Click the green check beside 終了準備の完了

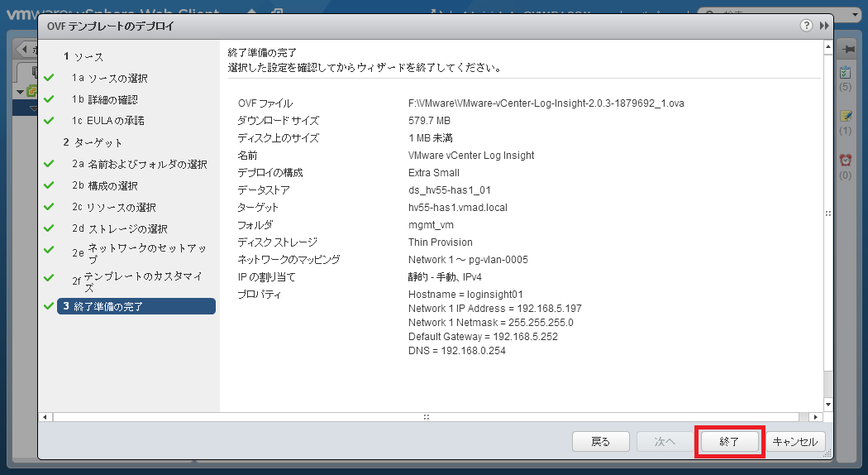tap(50, 306)
